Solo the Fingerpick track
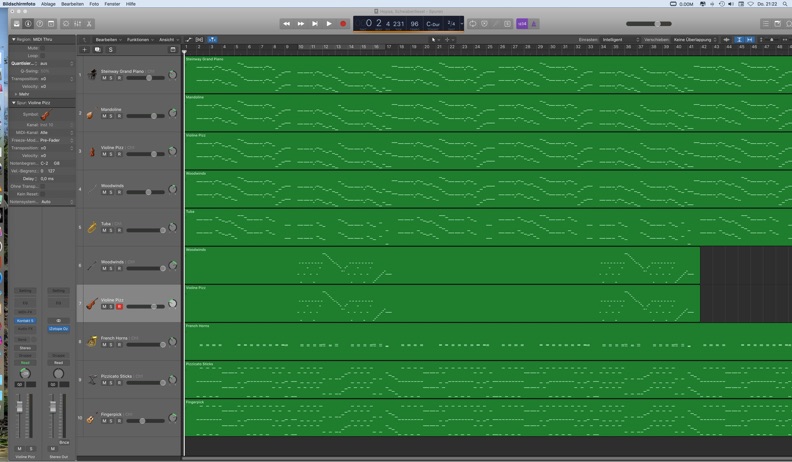The image size is (792, 462). (111, 421)
